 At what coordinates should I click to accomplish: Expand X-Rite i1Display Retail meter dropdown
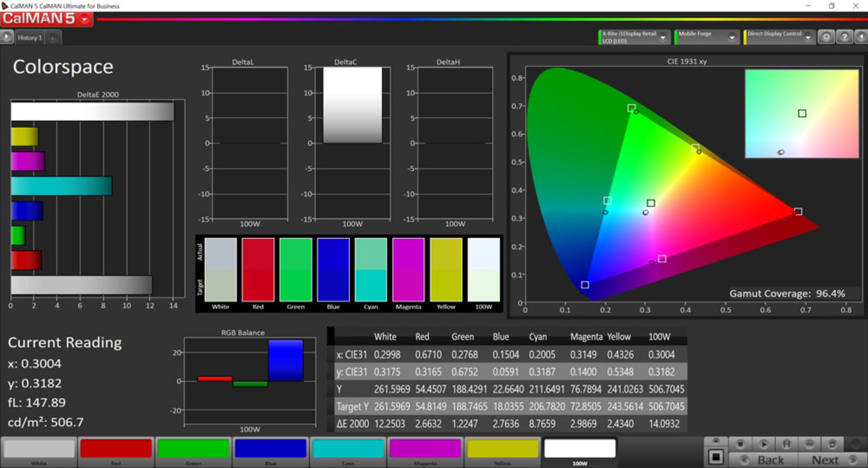click(x=663, y=38)
